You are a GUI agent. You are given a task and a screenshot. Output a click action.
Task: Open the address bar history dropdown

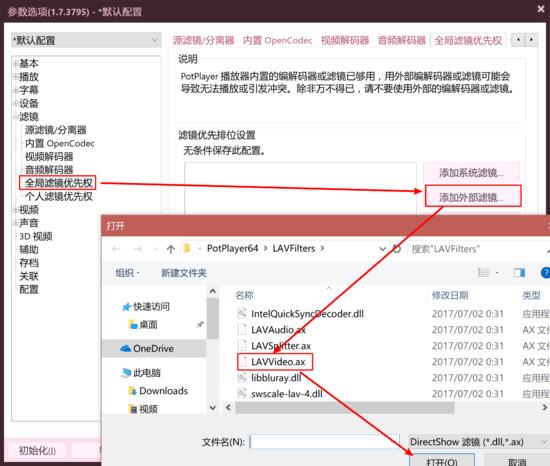coord(383,249)
